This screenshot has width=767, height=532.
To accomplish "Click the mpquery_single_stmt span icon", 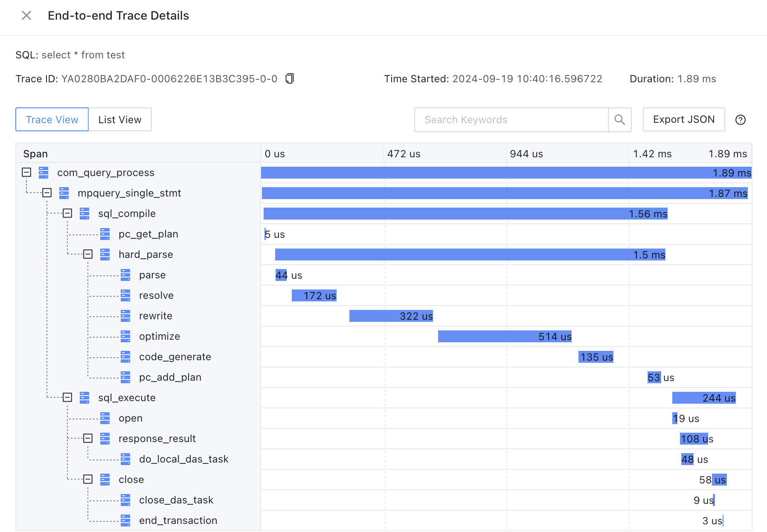I will click(64, 193).
